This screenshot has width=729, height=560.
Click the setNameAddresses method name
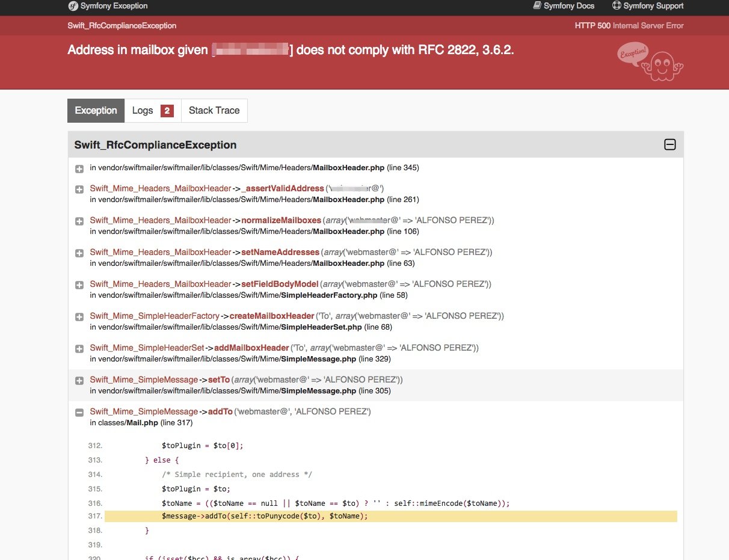[x=280, y=252]
